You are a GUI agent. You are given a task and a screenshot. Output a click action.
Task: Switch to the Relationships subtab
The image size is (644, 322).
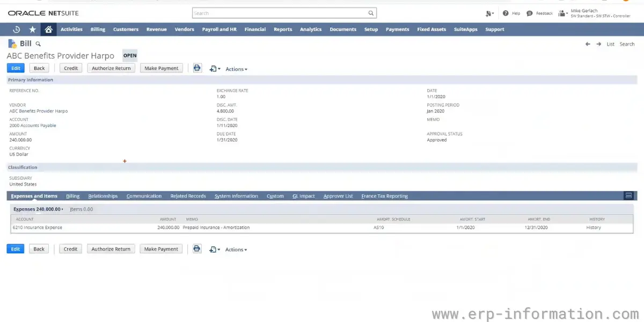point(103,196)
